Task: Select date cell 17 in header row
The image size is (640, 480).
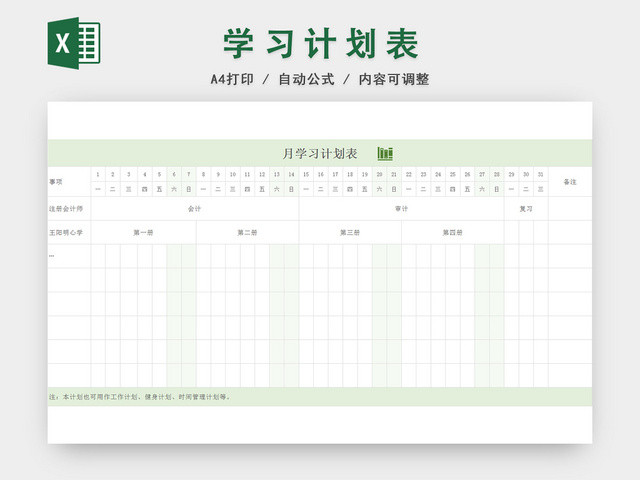Action: click(336, 174)
